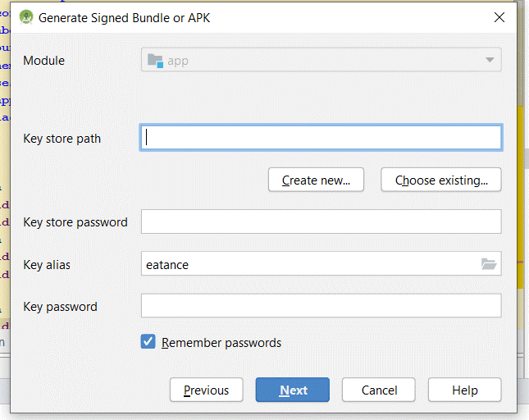Cancel the signing wizard
Viewport: 529px width, 420px height.
coord(379,390)
